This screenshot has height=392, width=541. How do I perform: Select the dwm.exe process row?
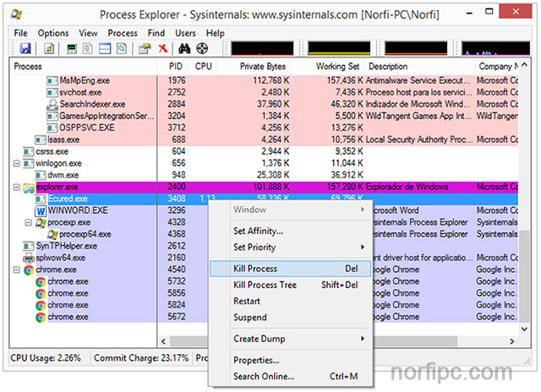264,175
